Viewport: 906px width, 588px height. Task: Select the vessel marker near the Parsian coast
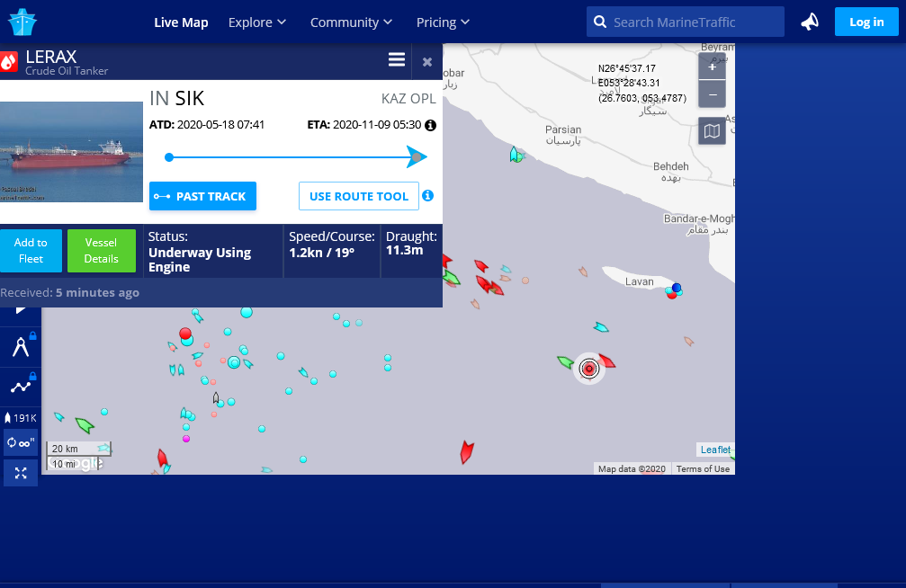tap(516, 155)
